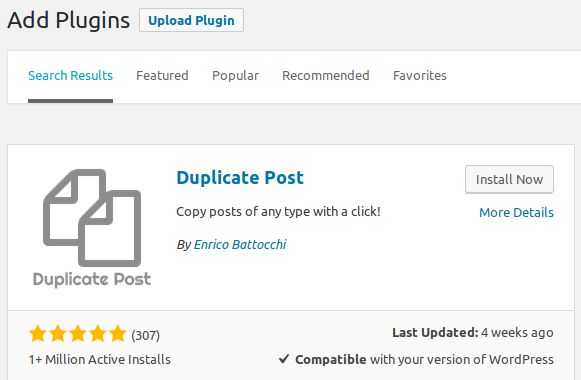This screenshot has width=581, height=380.
Task: Click the 1+ Million Active Installs text
Action: 100,359
